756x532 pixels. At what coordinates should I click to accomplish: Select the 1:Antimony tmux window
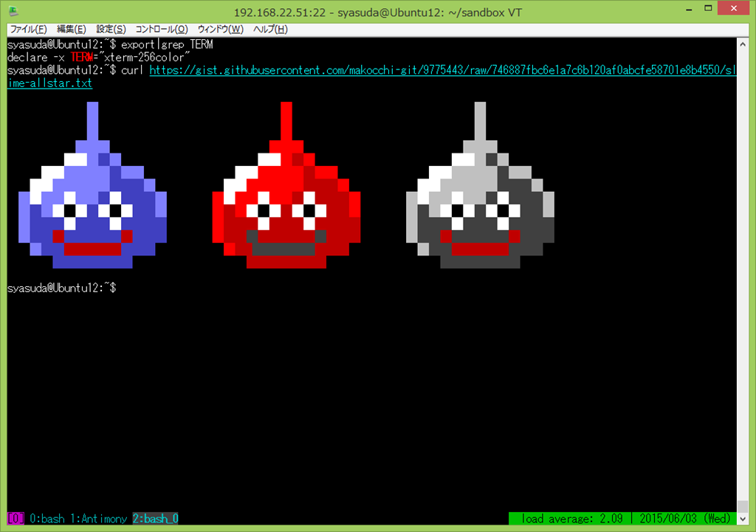(x=99, y=519)
